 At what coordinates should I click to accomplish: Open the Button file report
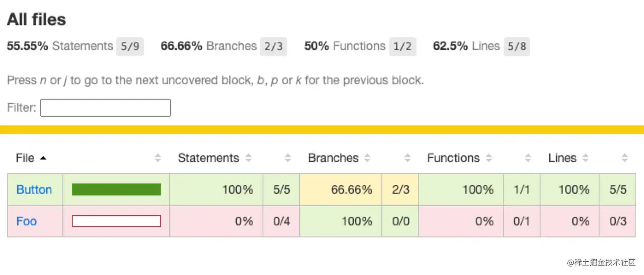(x=34, y=189)
